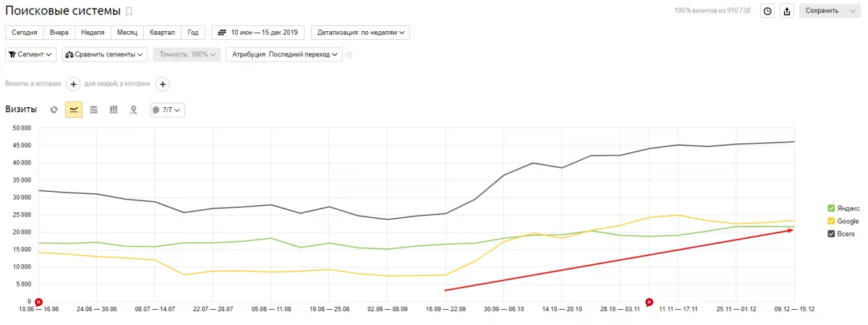Viewport: 868px width, 325px height.
Task: Click the x-axis label 16.09 — 22.09
Action: 446,309
